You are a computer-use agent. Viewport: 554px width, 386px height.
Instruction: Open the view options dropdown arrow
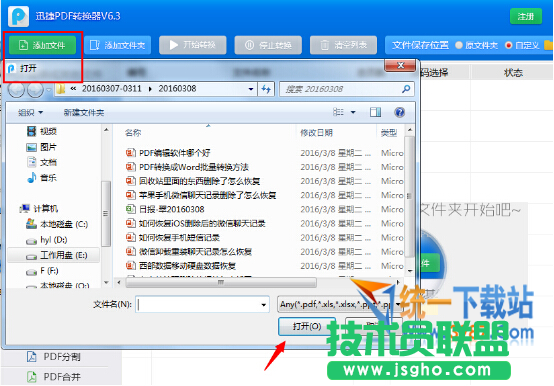coord(353,113)
